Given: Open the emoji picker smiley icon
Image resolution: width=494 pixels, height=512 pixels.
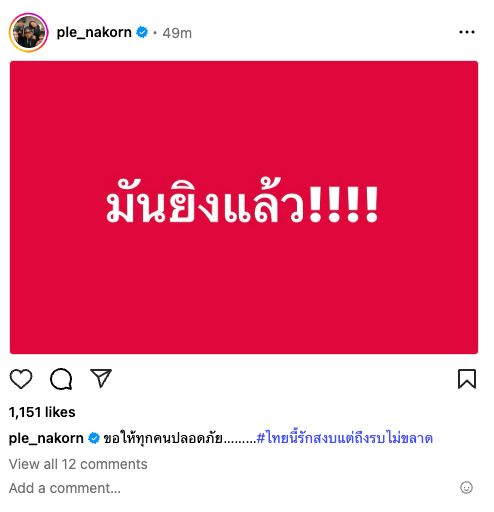Looking at the screenshot, I should [x=466, y=488].
